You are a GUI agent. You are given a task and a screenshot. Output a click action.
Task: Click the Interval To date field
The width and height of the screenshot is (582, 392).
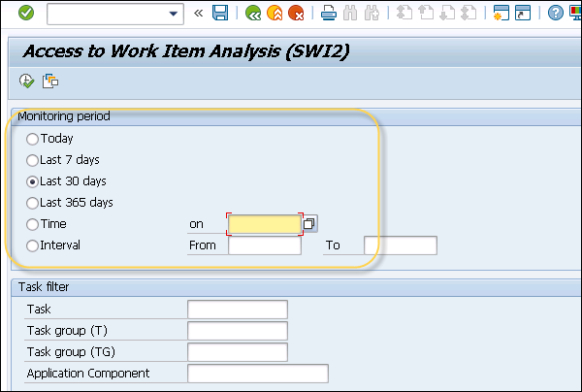point(400,245)
